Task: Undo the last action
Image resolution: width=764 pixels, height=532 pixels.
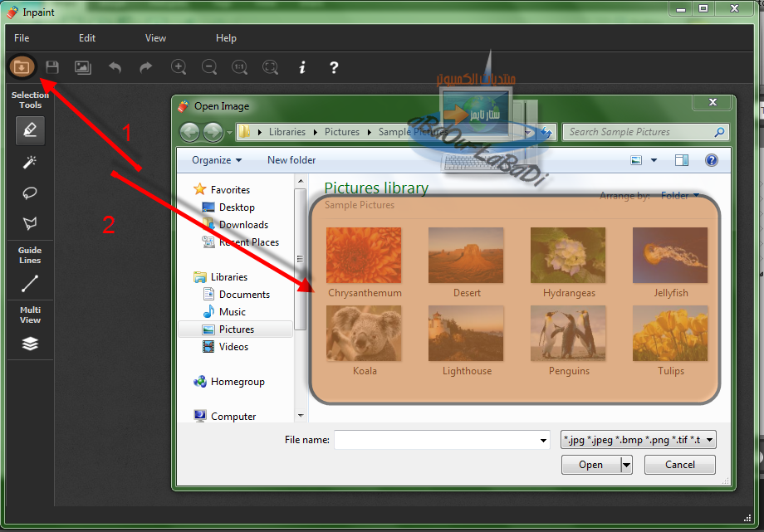Action: point(115,67)
